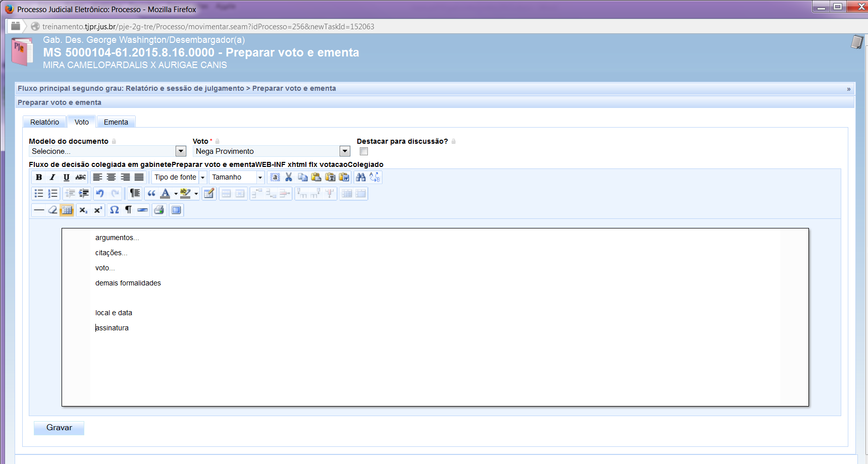Image resolution: width=868 pixels, height=464 pixels.
Task: Toggle italic formatting
Action: coord(52,177)
